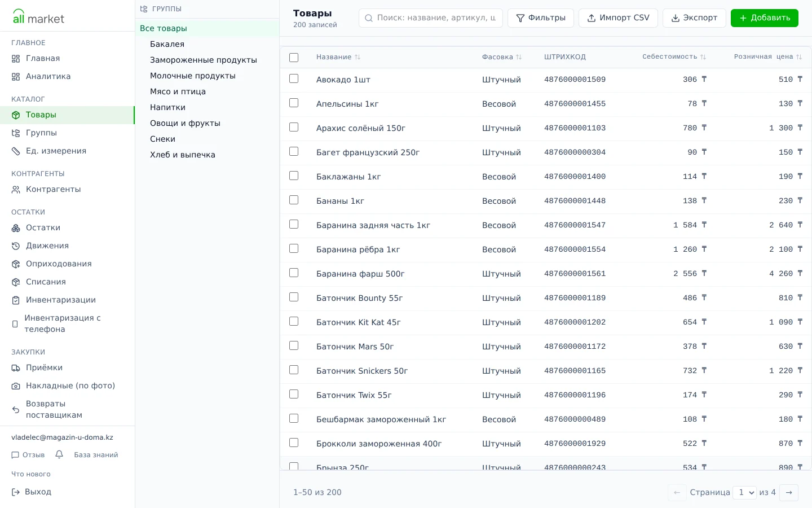The width and height of the screenshot is (812, 508).
Task: Click the green Добавить button
Action: 765,18
